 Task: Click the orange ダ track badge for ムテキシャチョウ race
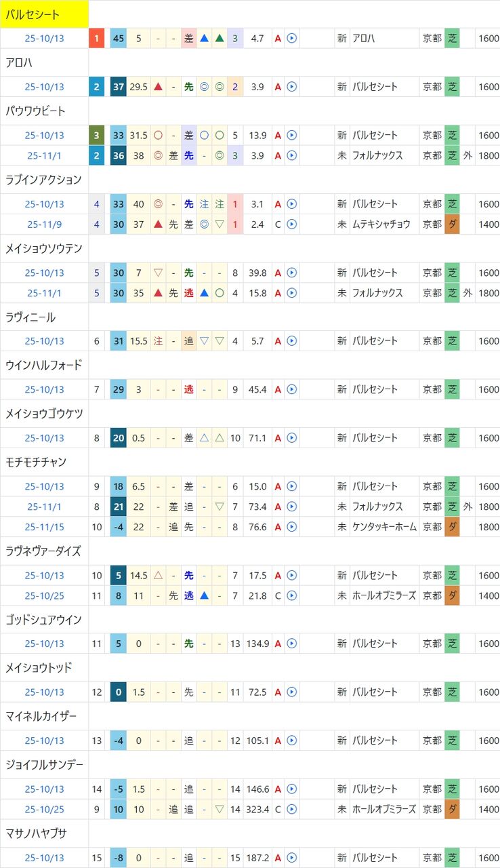[453, 224]
